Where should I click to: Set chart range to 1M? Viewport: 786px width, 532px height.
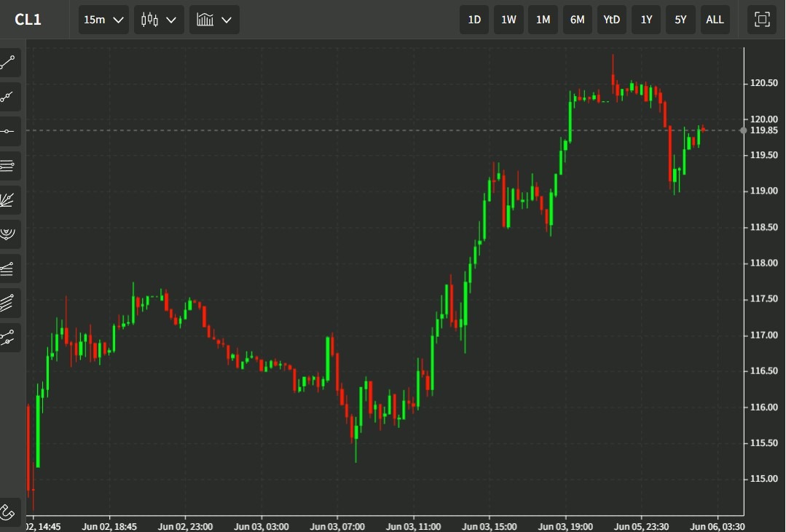[x=543, y=20]
